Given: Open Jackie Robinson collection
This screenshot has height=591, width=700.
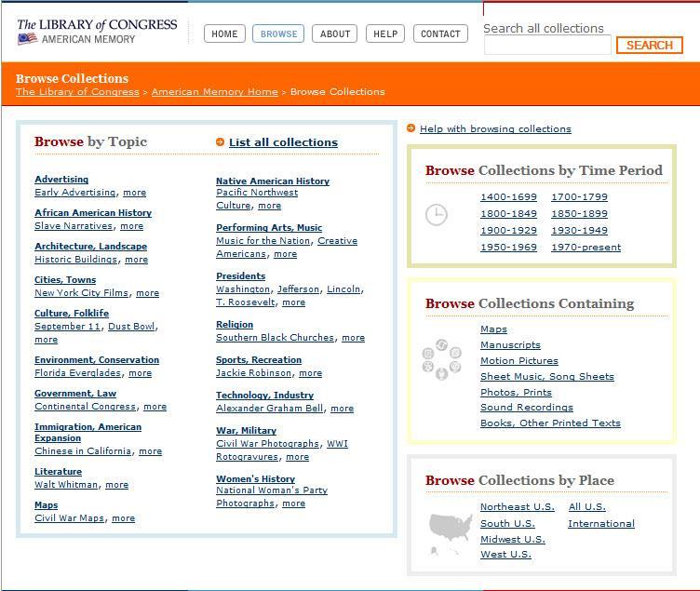Looking at the screenshot, I should (253, 372).
